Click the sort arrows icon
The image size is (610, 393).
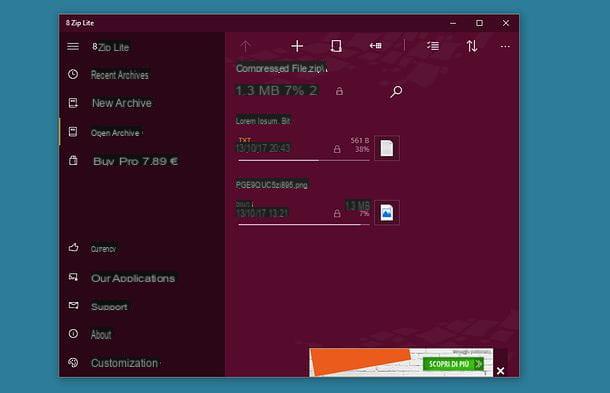pyautogui.click(x=472, y=46)
